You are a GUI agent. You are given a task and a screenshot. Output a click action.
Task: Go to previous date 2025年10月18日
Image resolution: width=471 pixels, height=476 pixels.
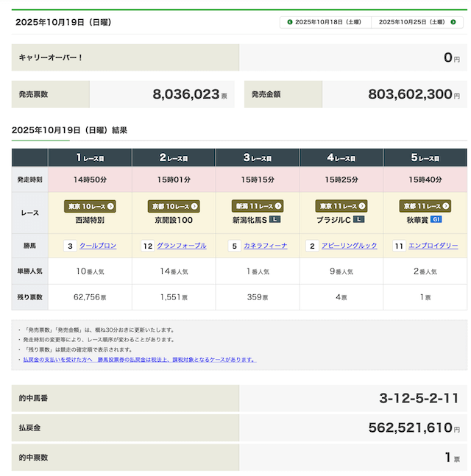326,22
